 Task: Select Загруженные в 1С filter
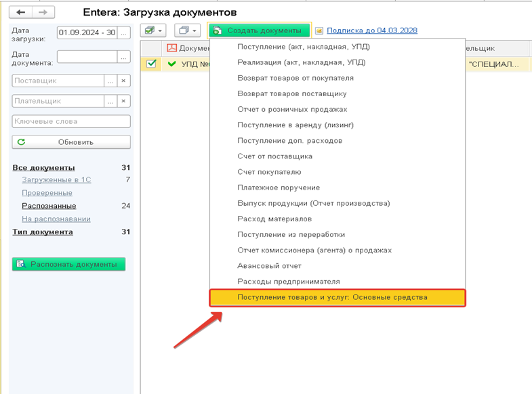(x=56, y=180)
